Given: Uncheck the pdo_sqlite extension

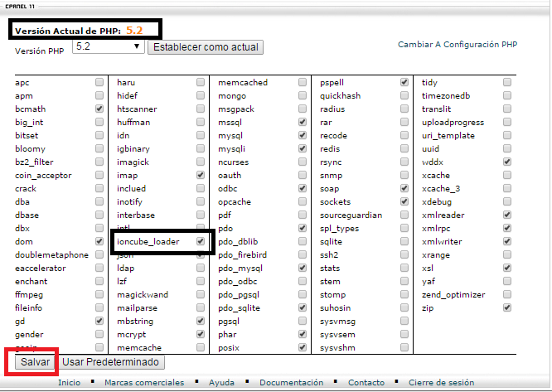Looking at the screenshot, I should (302, 307).
